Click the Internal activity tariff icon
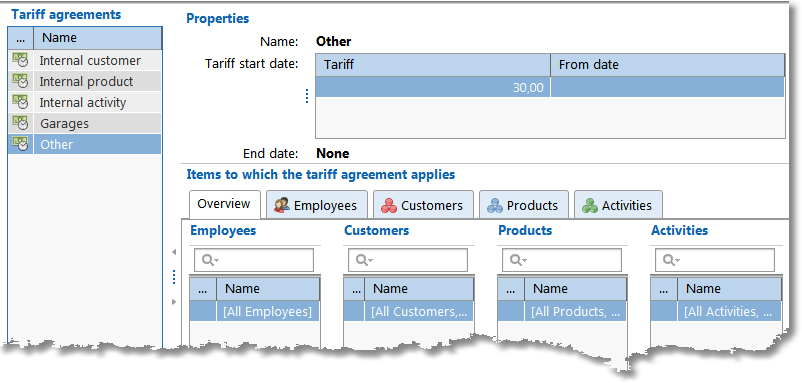 20,102
